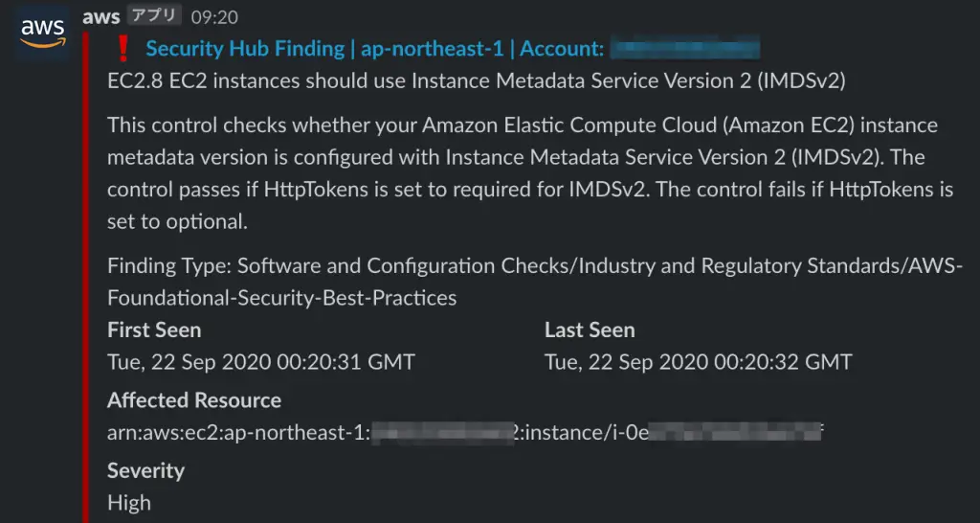
Task: Select the First Seen field label
Action: coord(154,330)
